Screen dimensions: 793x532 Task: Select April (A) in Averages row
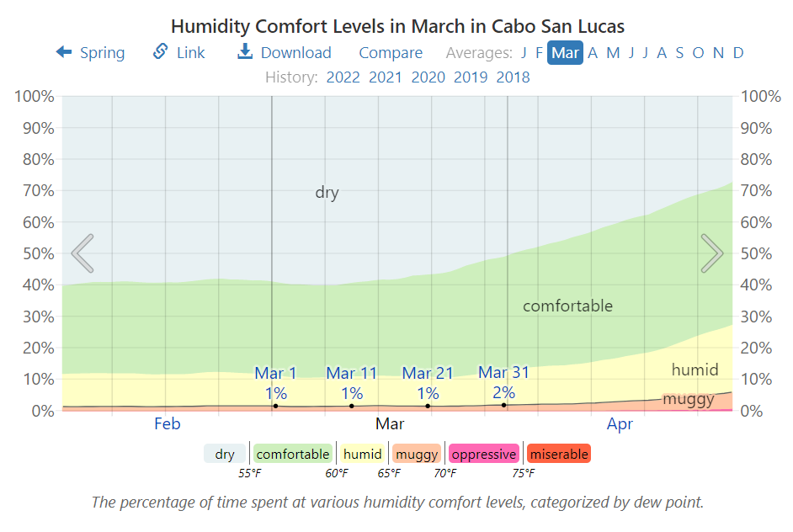(593, 52)
